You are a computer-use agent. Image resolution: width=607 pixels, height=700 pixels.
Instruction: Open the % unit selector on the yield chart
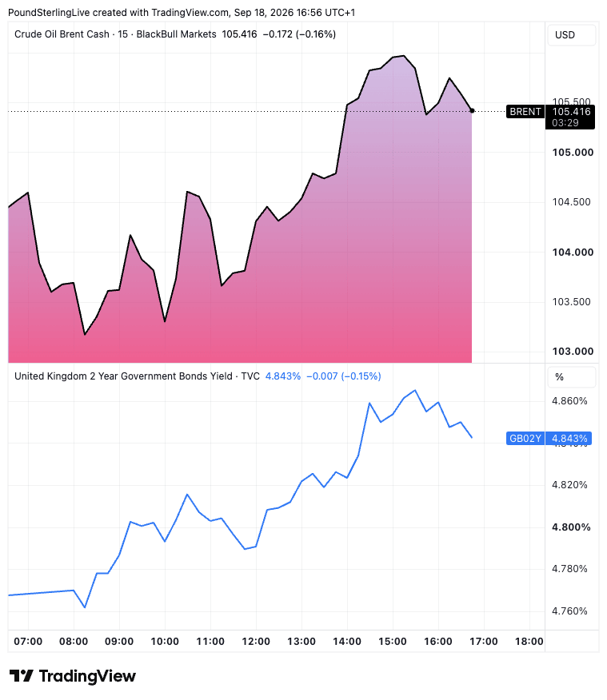click(571, 377)
